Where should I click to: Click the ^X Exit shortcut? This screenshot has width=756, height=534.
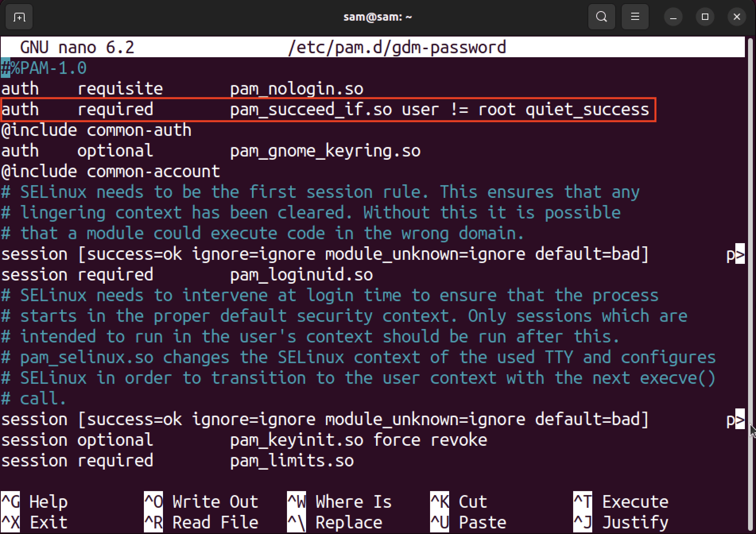tap(35, 522)
